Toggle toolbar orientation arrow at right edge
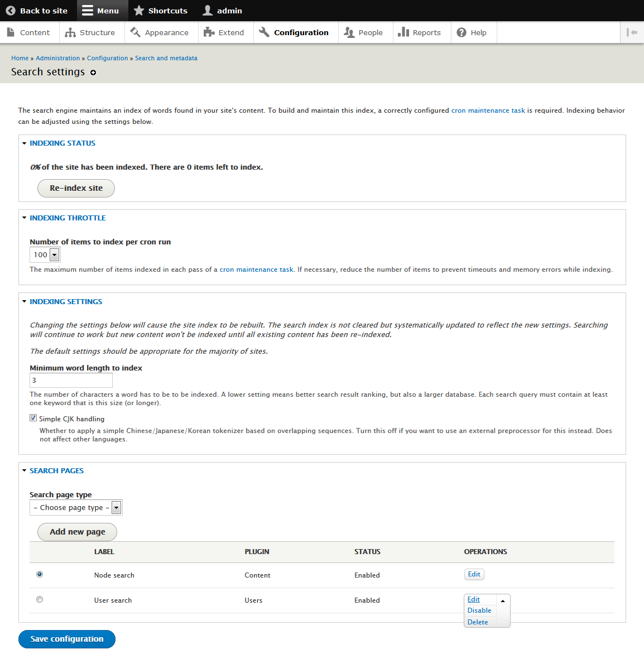Viewport: 644px width, 654px height. tap(632, 32)
